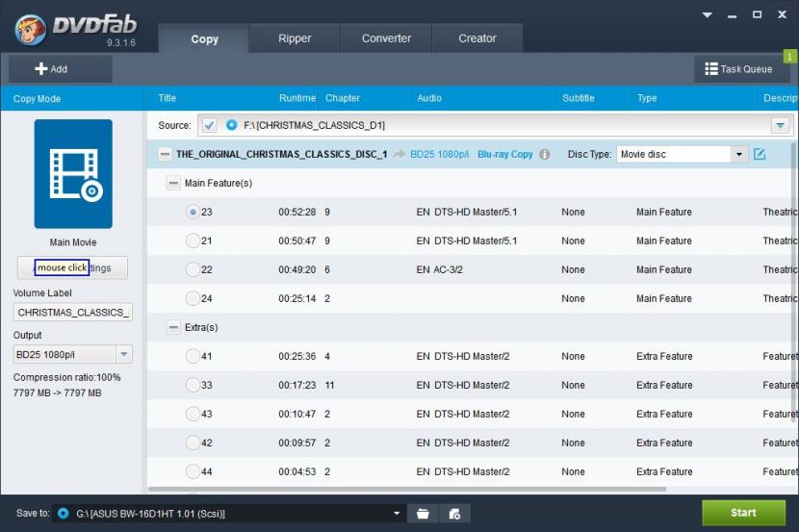Open the Main Movie copy mode thumbnail
This screenshot has height=532, width=799.
(73, 173)
